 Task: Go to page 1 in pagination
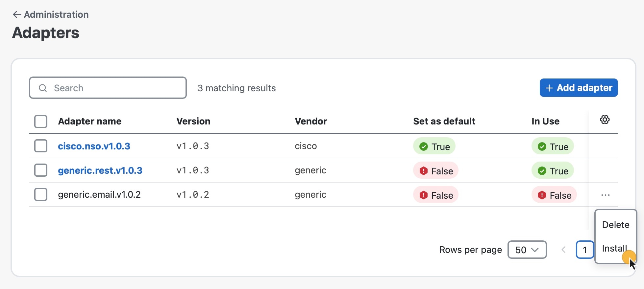[x=585, y=250]
